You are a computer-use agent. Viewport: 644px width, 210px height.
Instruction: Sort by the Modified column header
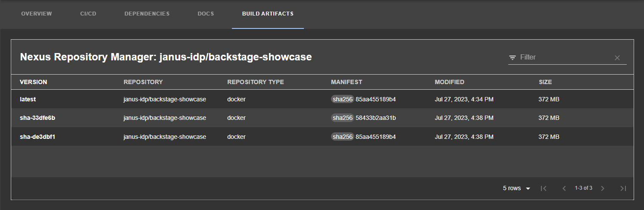coord(449,82)
